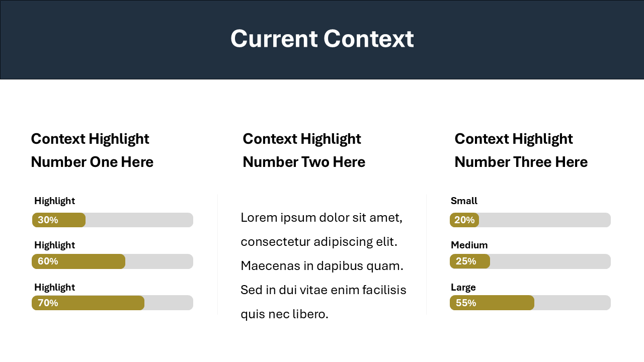This screenshot has height=362, width=644.
Task: Click the "Small" bar label
Action: (x=464, y=201)
